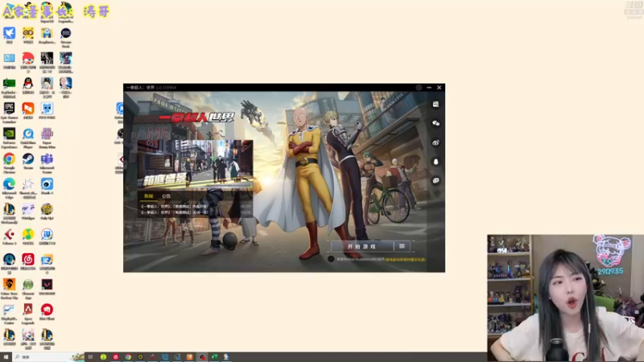Open the first news item in the list
The height and width of the screenshot is (362, 644).
(x=196, y=207)
